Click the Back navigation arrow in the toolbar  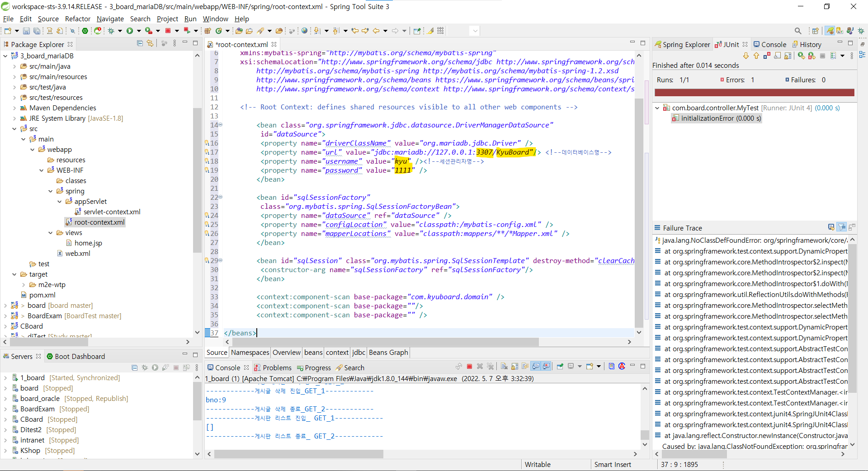point(376,31)
